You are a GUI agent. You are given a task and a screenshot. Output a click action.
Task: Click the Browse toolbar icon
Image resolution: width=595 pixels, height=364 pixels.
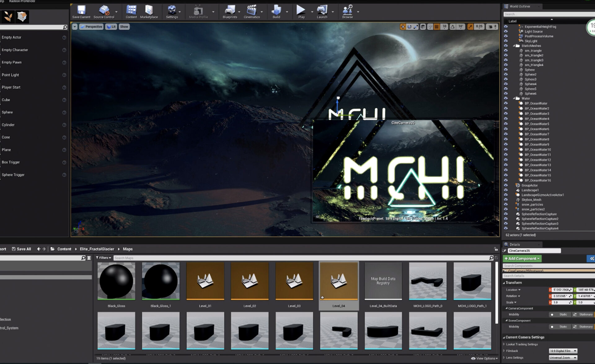[347, 12]
